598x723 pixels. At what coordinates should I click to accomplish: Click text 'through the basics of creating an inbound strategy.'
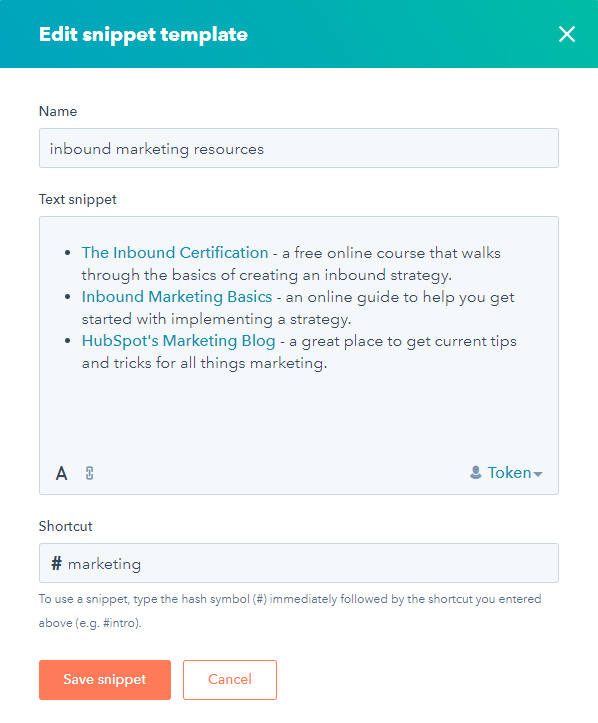tap(266, 275)
